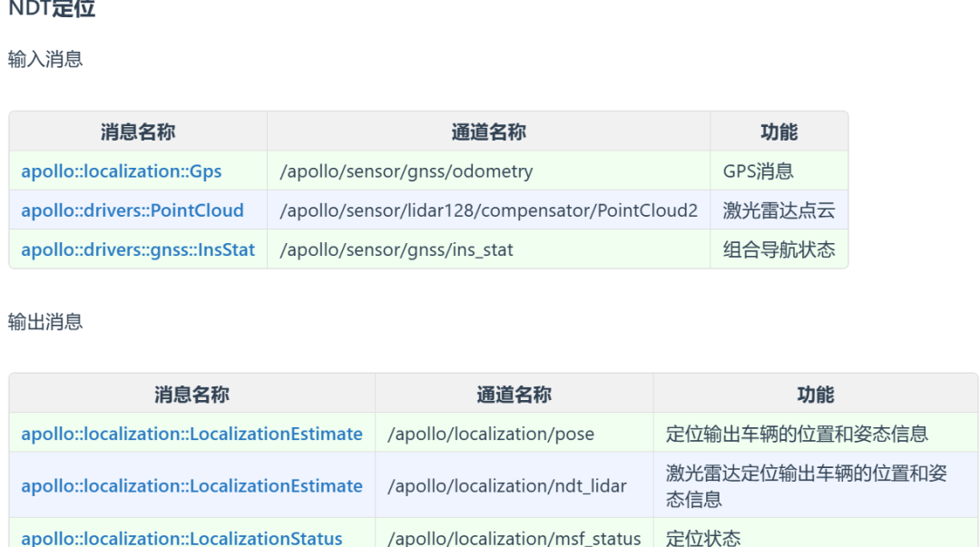Open LocalizationEstimate link in the ndt_lidar row

(x=191, y=486)
